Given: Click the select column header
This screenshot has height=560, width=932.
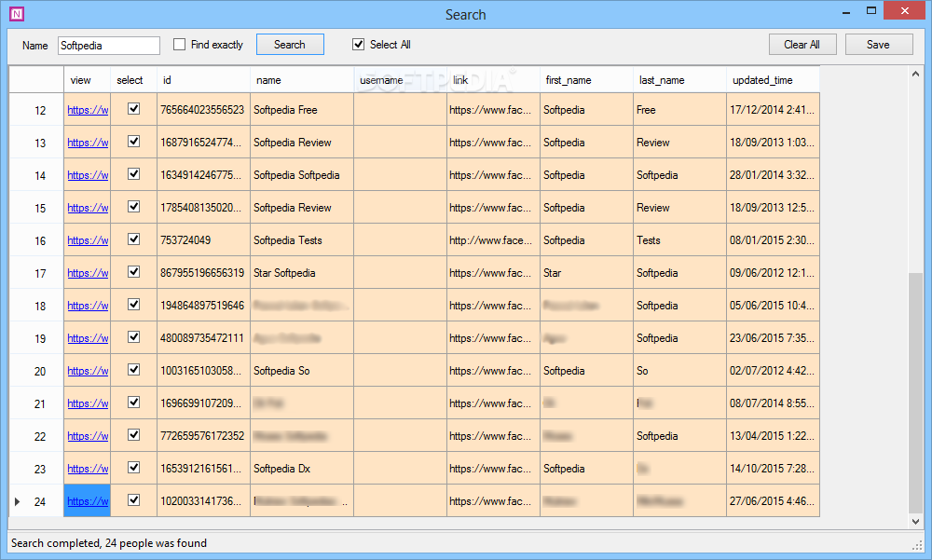Looking at the screenshot, I should [x=133, y=80].
